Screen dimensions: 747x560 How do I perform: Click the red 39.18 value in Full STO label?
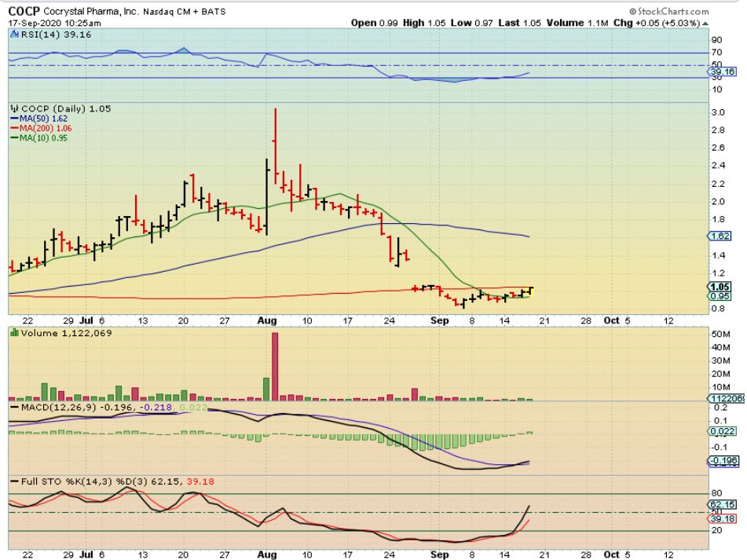(200, 481)
